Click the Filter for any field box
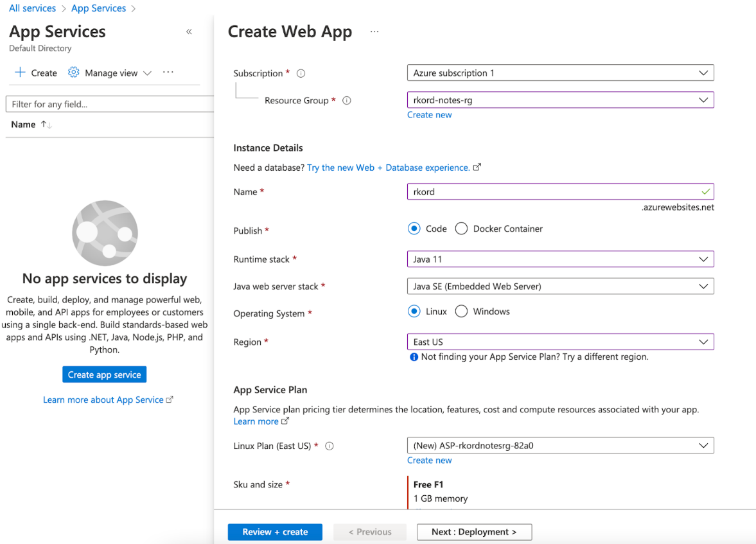This screenshot has height=544, width=756. 110,104
